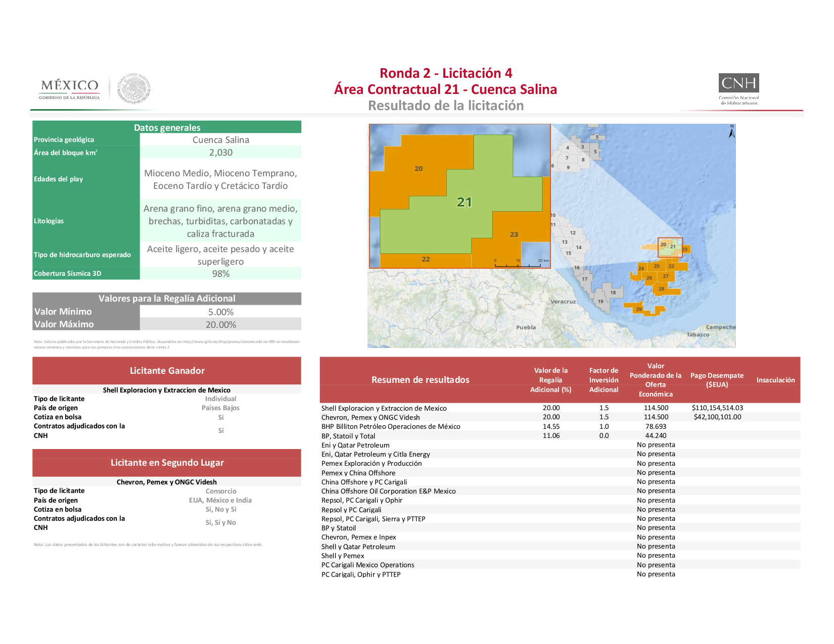The image size is (834, 644).
Task: Click block 22 on the inset map
Action: [x=426, y=259]
